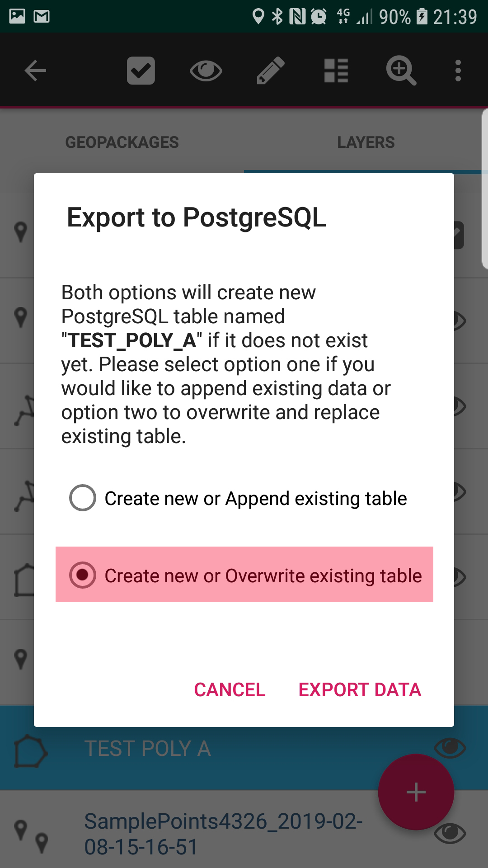Screen dimensions: 488x868
Task: Tap the TEST POLY A layer row
Action: (x=147, y=749)
